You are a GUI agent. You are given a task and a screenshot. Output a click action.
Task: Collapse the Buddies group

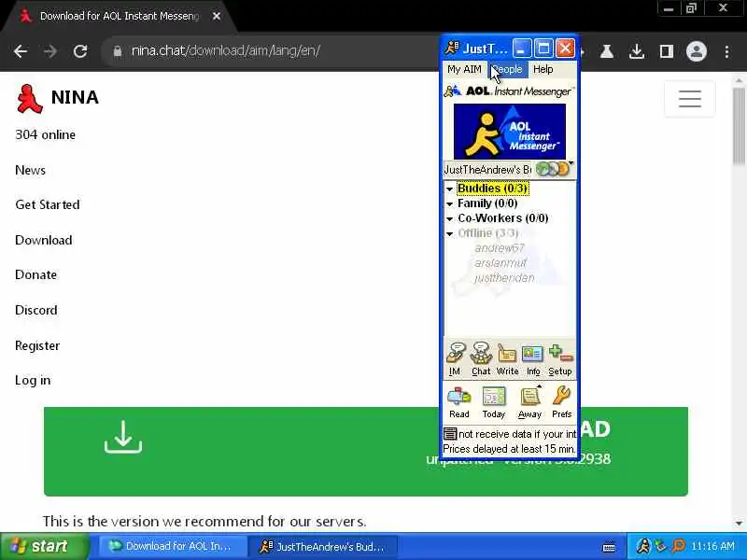coord(449,189)
